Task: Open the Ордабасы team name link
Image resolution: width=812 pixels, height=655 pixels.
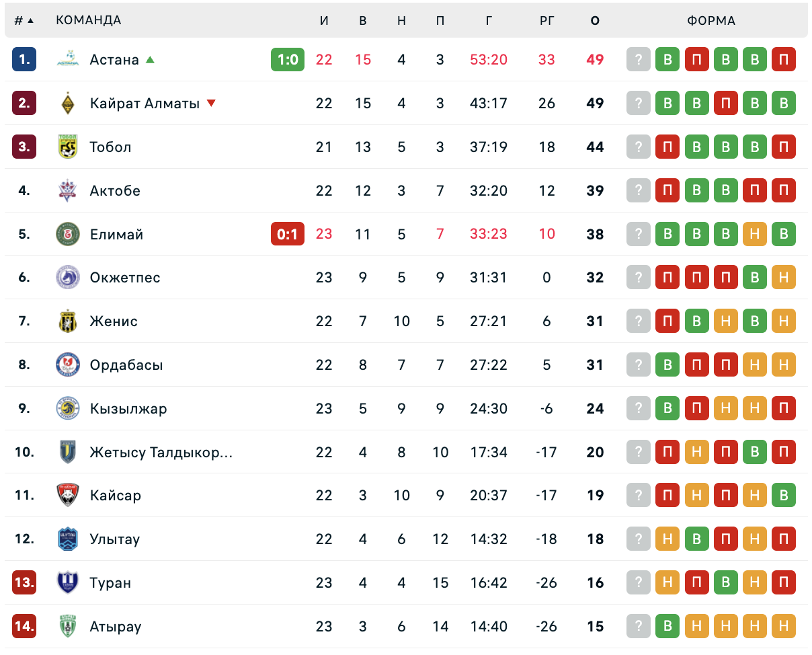Action: [x=126, y=364]
